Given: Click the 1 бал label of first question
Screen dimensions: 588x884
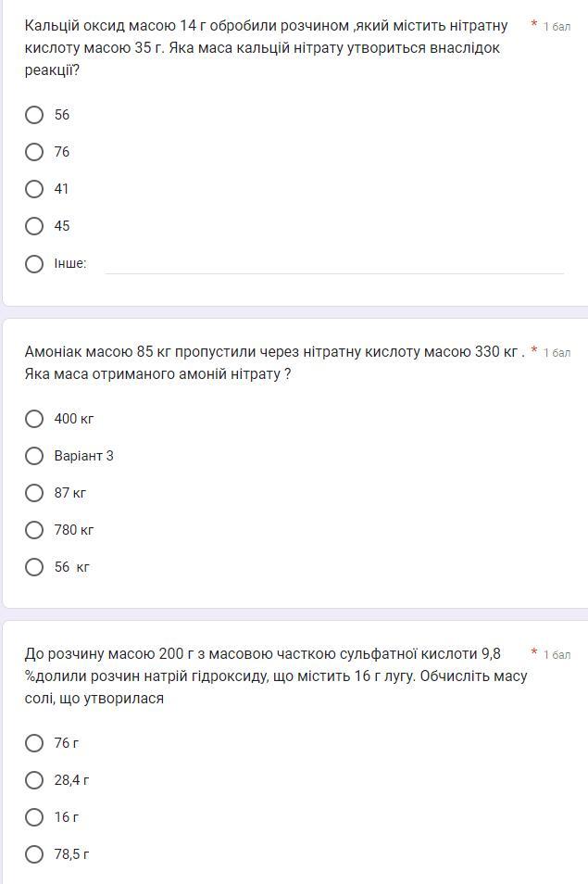Looking at the screenshot, I should click(557, 27).
